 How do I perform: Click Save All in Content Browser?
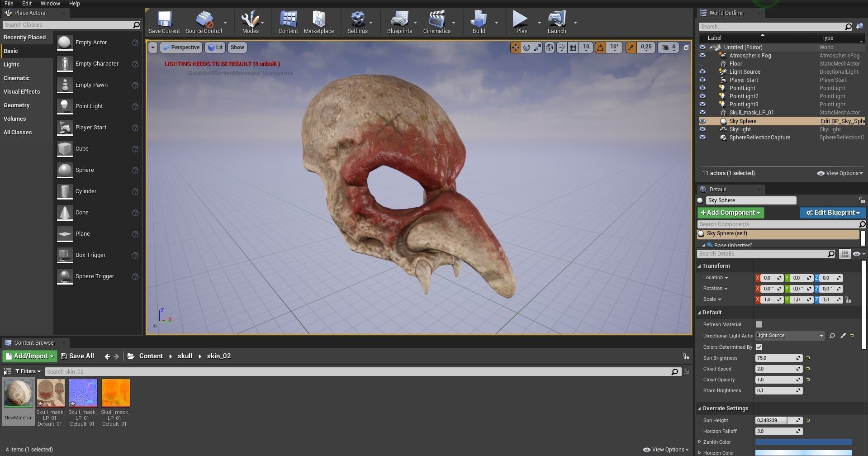tap(77, 356)
